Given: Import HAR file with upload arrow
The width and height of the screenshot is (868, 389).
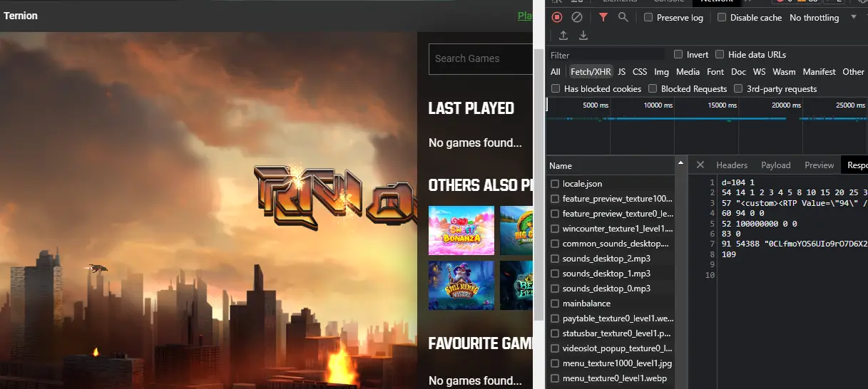Looking at the screenshot, I should tap(563, 36).
